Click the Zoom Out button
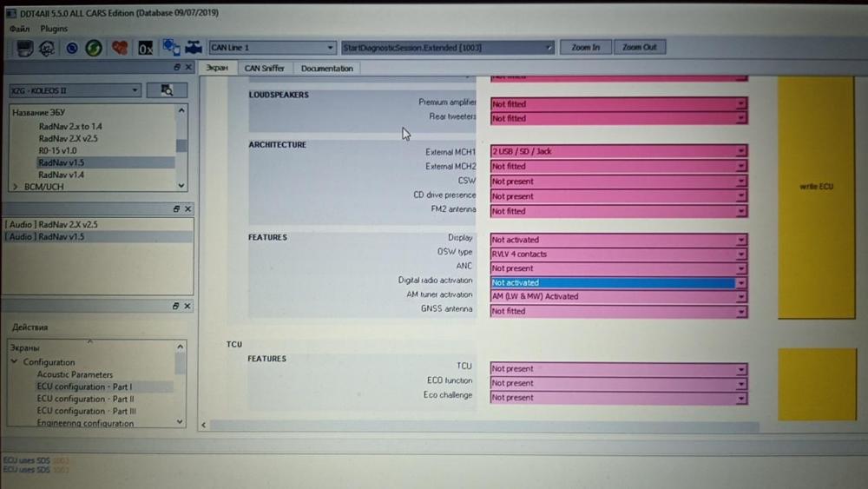This screenshot has width=868, height=489. pyautogui.click(x=640, y=47)
